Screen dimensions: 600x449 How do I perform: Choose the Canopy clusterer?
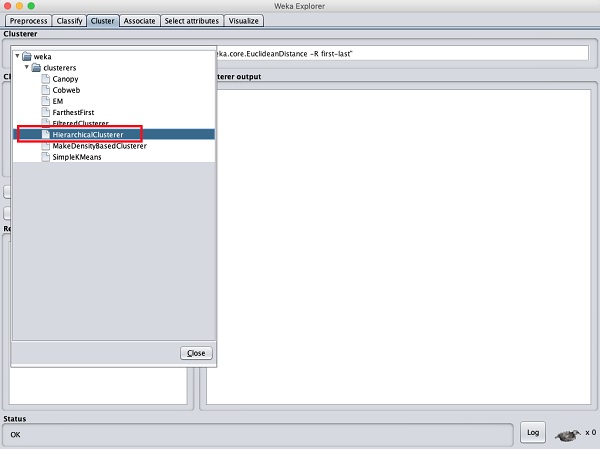click(65, 79)
